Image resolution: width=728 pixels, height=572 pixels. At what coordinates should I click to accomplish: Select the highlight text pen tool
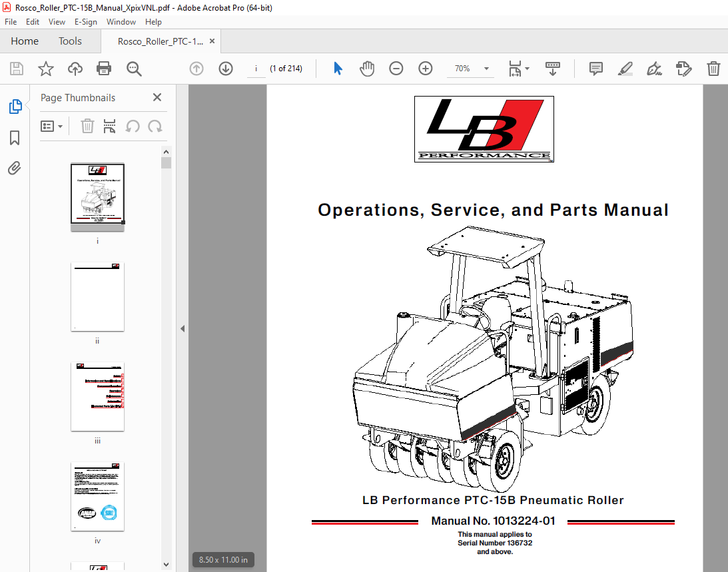(x=625, y=69)
